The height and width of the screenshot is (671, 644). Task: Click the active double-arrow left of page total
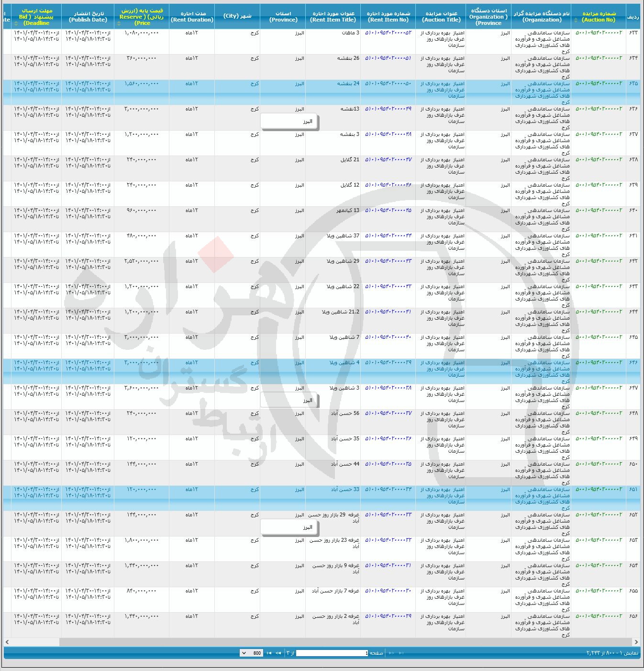(278, 653)
